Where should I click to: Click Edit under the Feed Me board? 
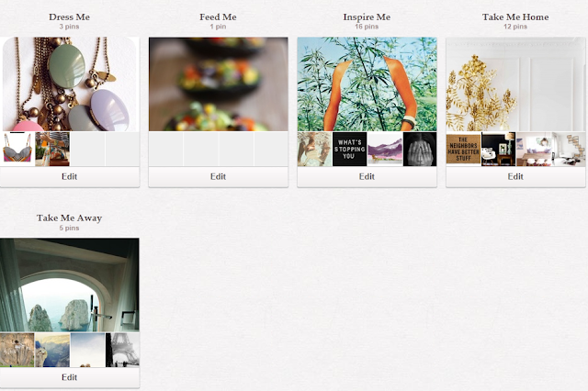point(219,176)
